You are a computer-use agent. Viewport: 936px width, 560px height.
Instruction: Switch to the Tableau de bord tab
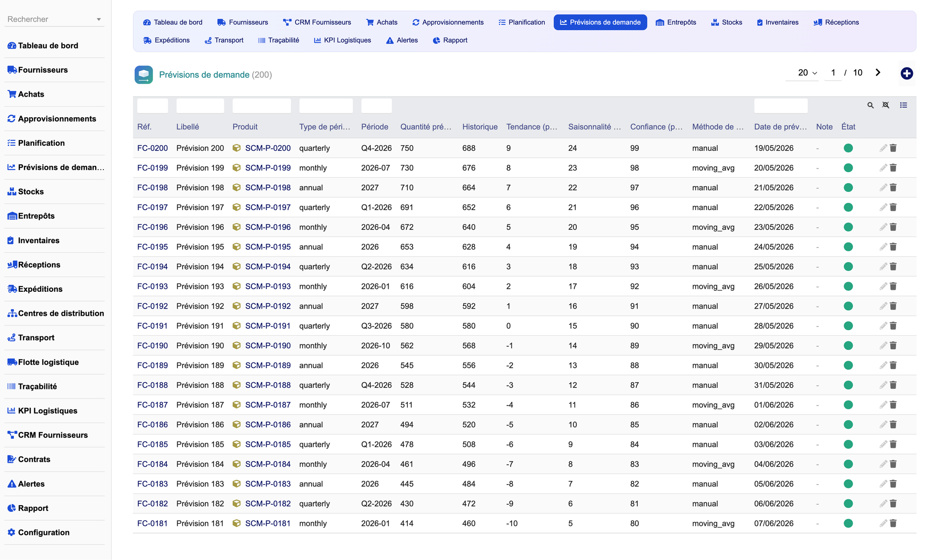point(173,22)
